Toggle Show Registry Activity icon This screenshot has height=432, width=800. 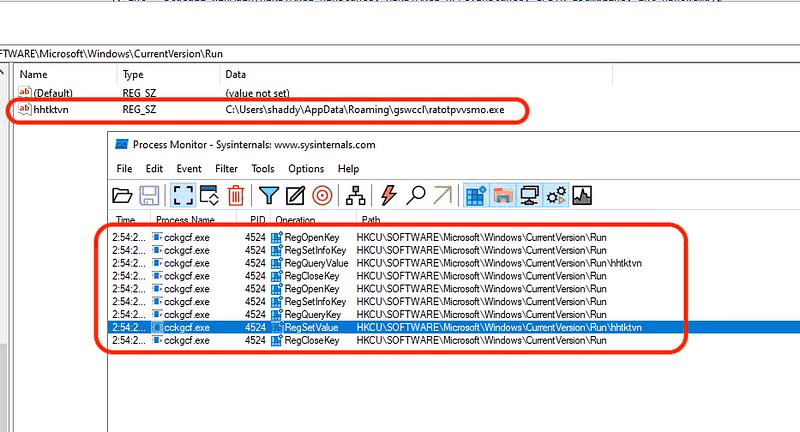click(476, 195)
